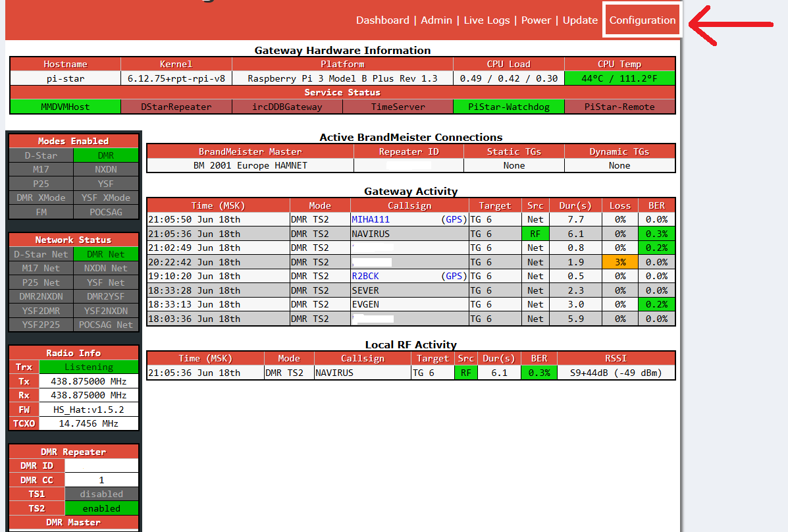Click the GPS link beside MIHA111

(x=454, y=219)
